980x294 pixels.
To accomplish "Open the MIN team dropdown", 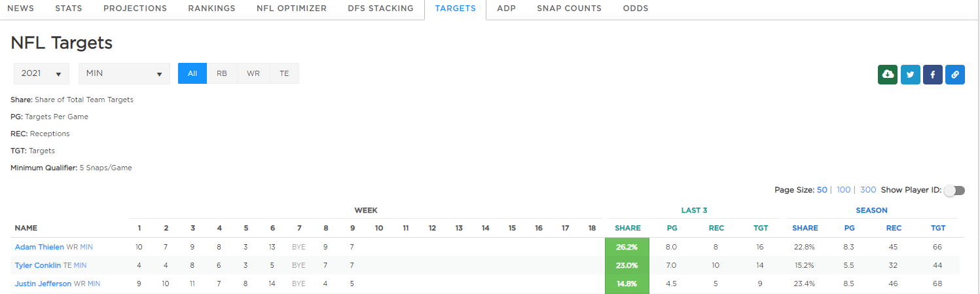I will tap(124, 74).
